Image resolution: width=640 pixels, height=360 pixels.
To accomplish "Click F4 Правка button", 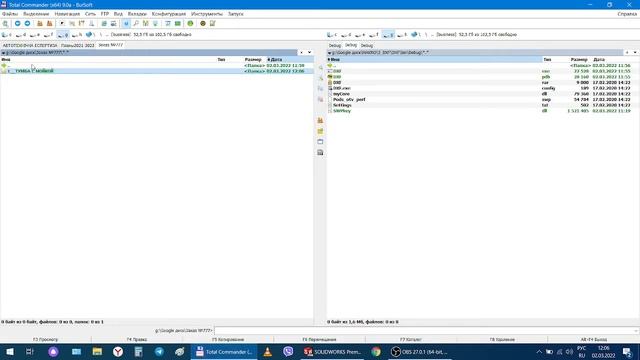I will point(137,340).
